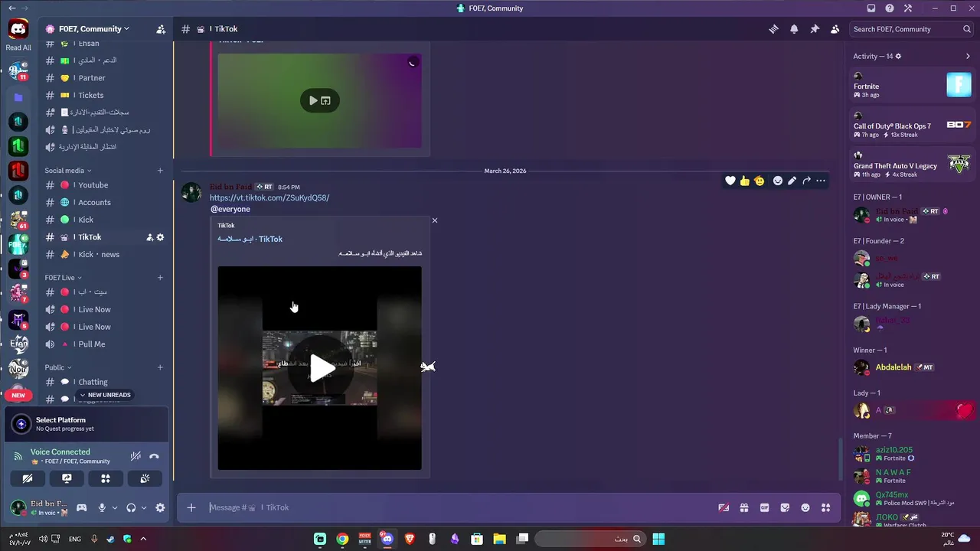Open the vt.tiktok.com link in message
This screenshot has width=980, height=551.
269,197
